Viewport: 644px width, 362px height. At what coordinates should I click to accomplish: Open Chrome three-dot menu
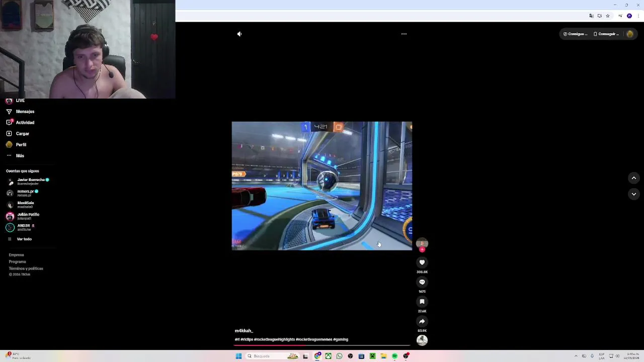tap(638, 16)
